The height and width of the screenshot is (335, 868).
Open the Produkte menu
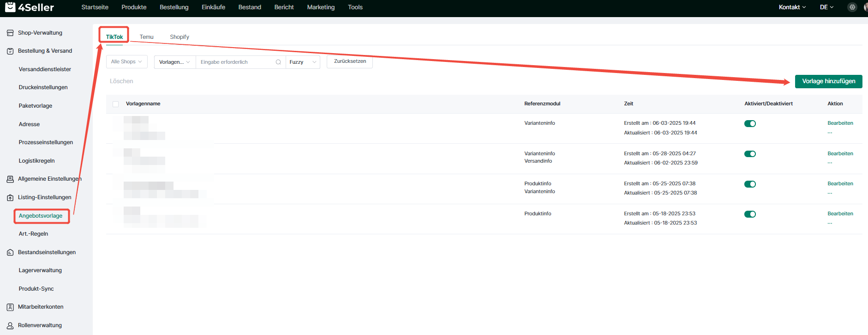click(x=134, y=7)
